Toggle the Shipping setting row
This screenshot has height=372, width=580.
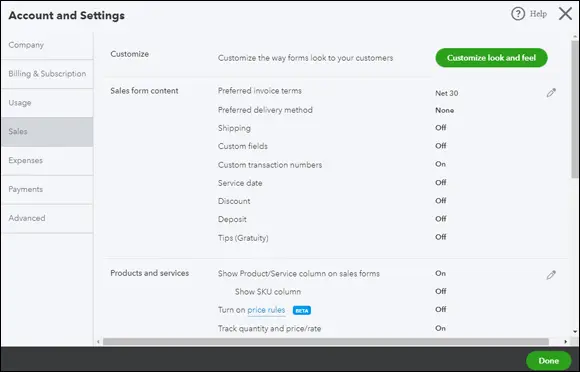[x=332, y=128]
